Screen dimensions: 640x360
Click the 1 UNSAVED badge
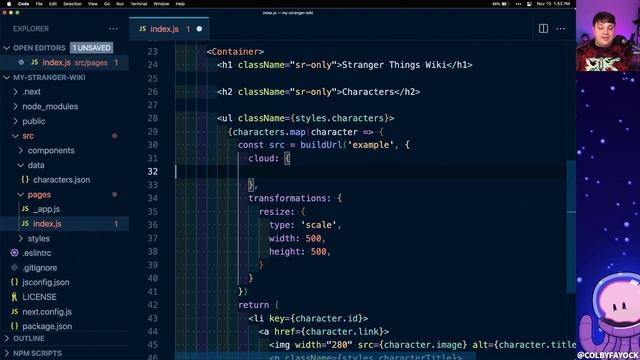tap(91, 48)
